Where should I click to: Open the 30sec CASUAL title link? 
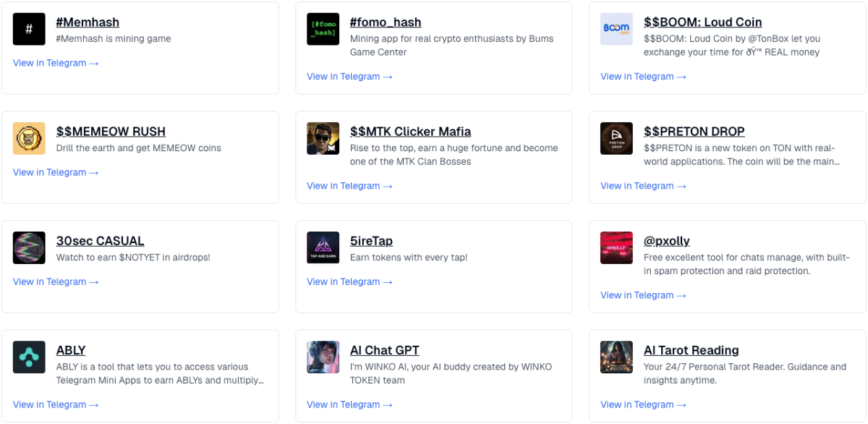100,241
